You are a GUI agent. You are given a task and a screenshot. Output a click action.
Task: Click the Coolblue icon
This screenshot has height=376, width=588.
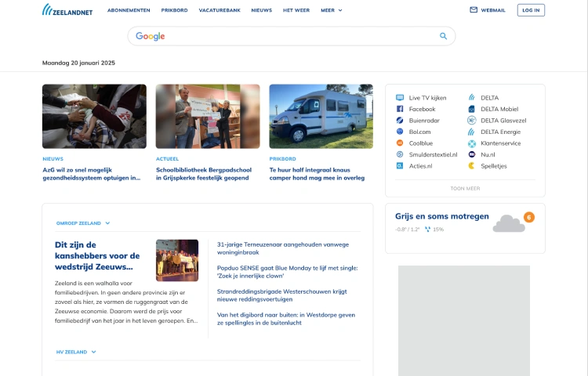tap(400, 143)
